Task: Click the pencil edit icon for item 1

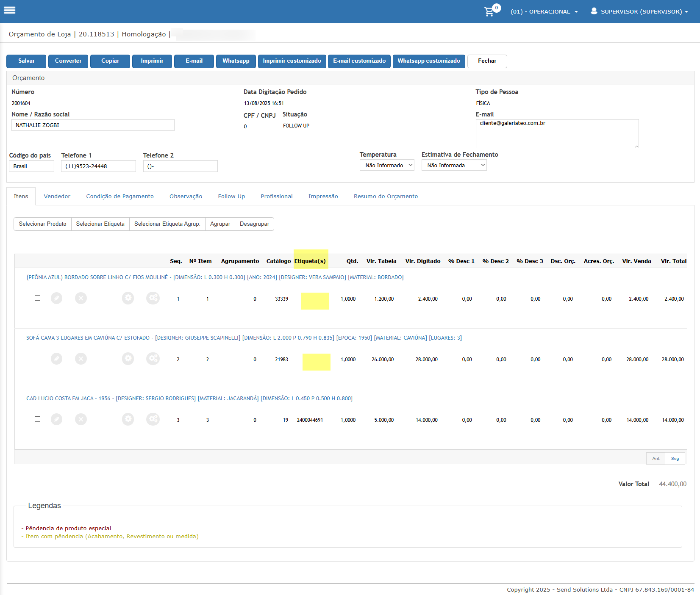Action: click(56, 299)
